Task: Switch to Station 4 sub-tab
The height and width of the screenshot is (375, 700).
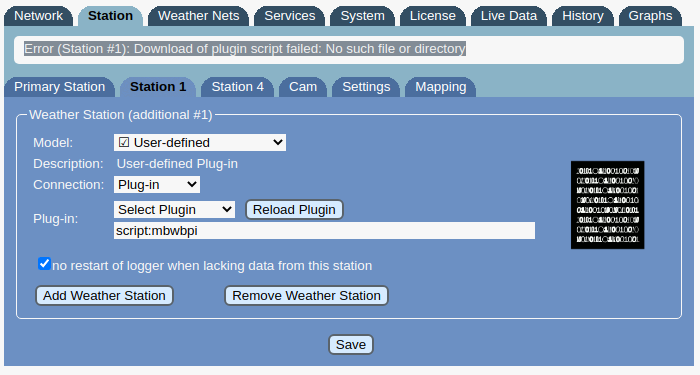Action: tap(238, 87)
